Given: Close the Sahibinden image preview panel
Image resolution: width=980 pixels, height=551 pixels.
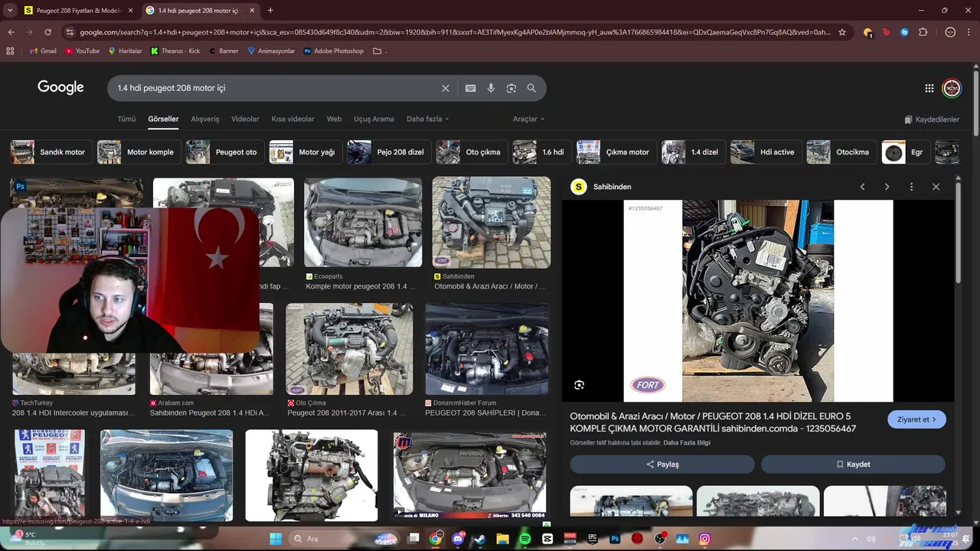Looking at the screenshot, I should [x=936, y=187].
